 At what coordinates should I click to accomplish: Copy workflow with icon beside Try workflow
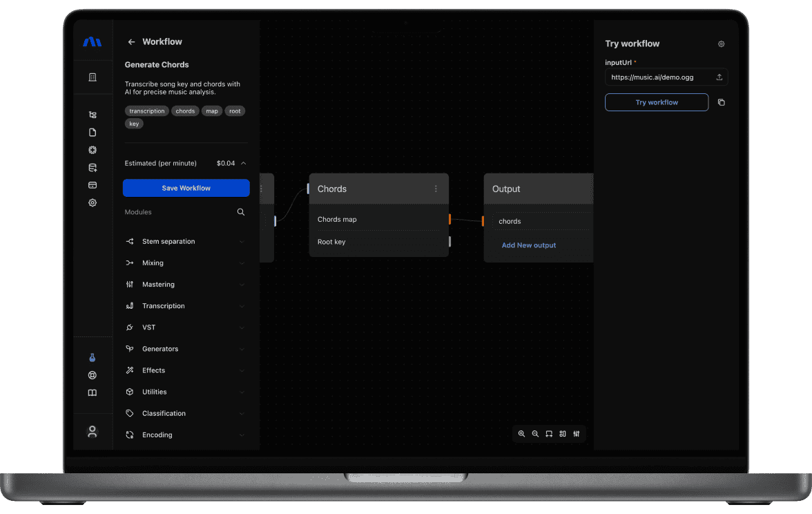pyautogui.click(x=721, y=102)
